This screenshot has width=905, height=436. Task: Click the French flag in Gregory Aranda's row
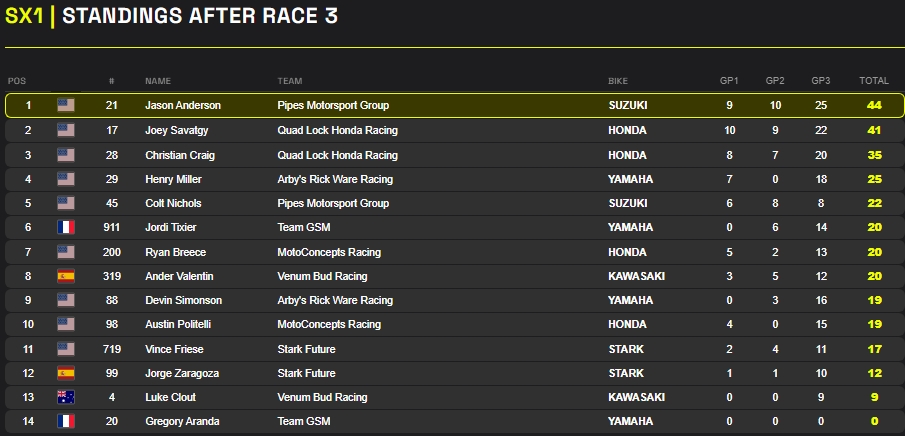66,421
